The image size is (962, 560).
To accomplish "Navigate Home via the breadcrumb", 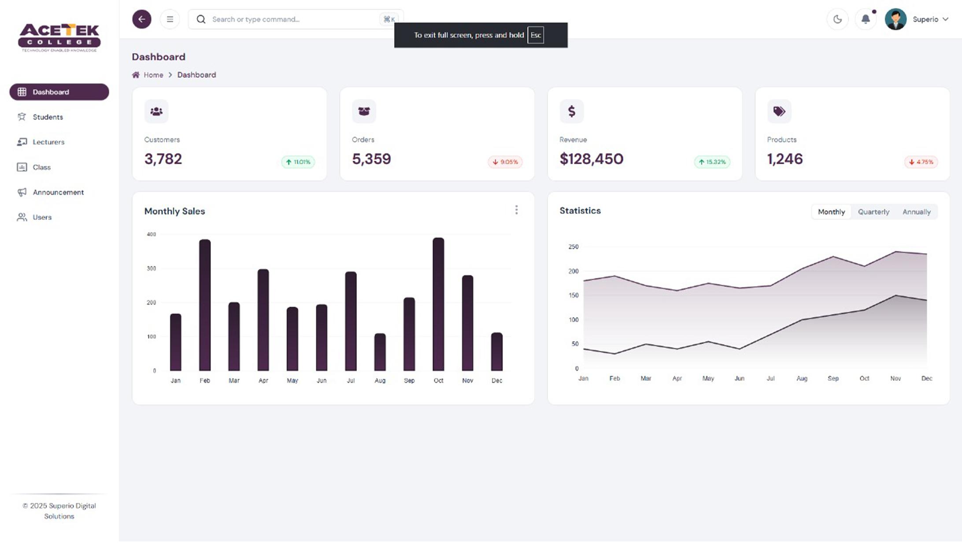I will pos(153,75).
